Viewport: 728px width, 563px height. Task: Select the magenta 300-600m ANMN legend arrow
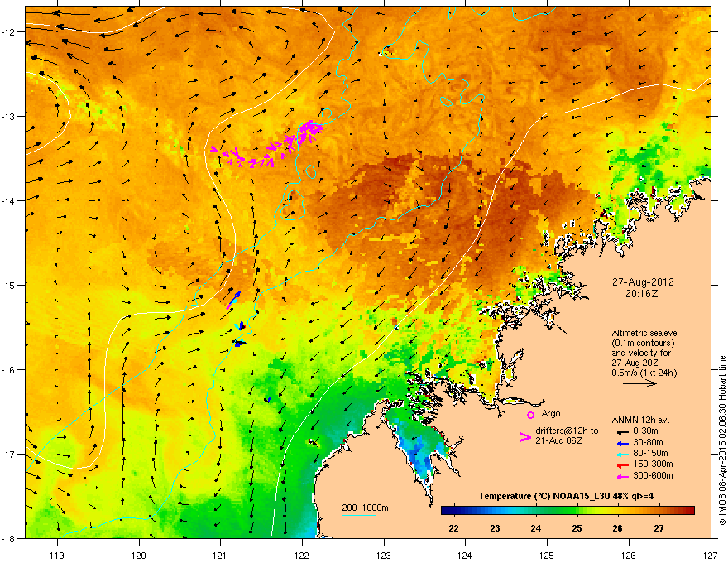(622, 476)
